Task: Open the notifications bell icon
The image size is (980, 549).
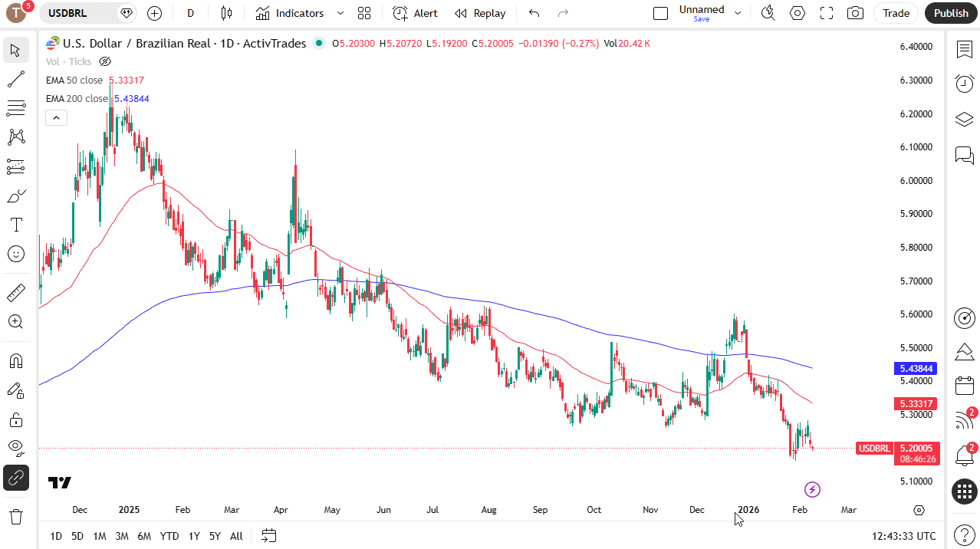Action: click(x=964, y=455)
